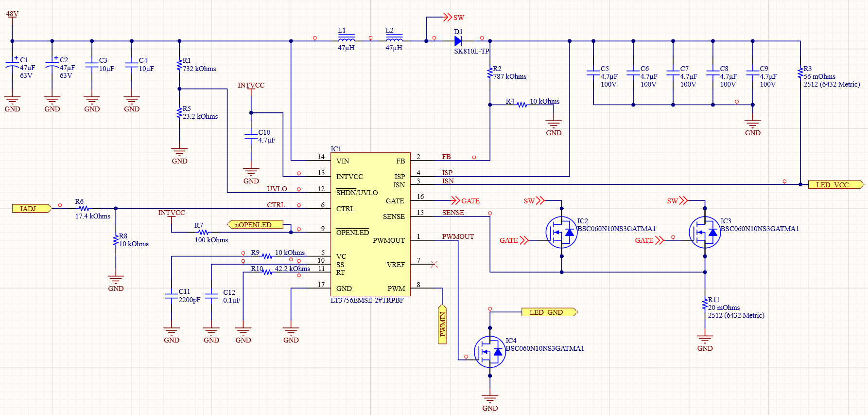Click capacitor C1 symbol
The width and height of the screenshot is (868, 415).
pyautogui.click(x=13, y=63)
